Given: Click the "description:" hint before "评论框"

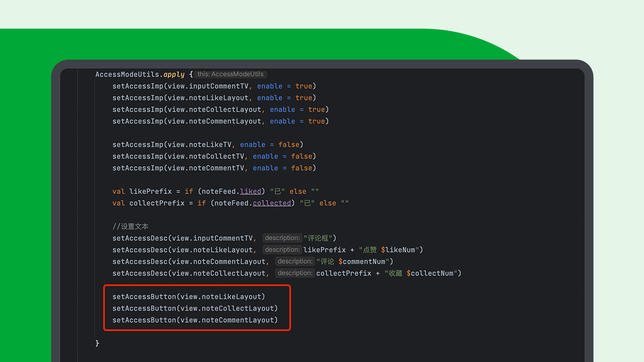Looking at the screenshot, I should [x=282, y=238].
